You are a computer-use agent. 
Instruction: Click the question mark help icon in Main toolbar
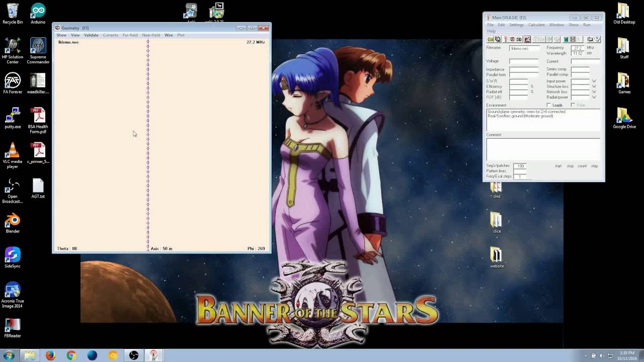pyautogui.click(x=597, y=39)
